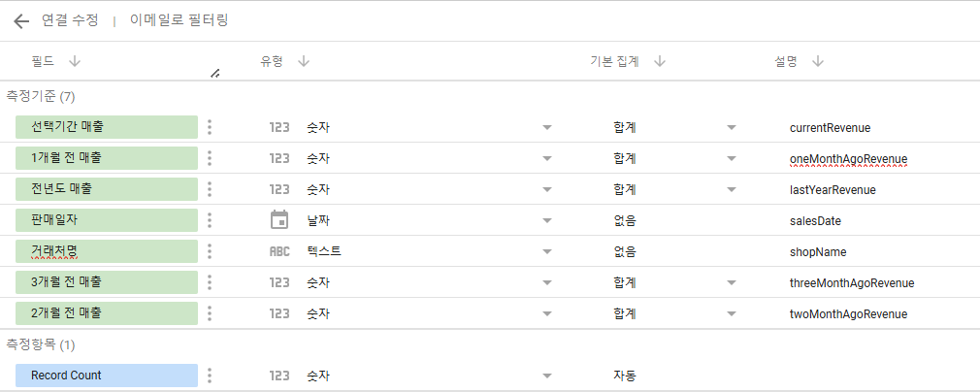Go back using the left arrow icon
The image size is (980, 392).
pos(21,21)
